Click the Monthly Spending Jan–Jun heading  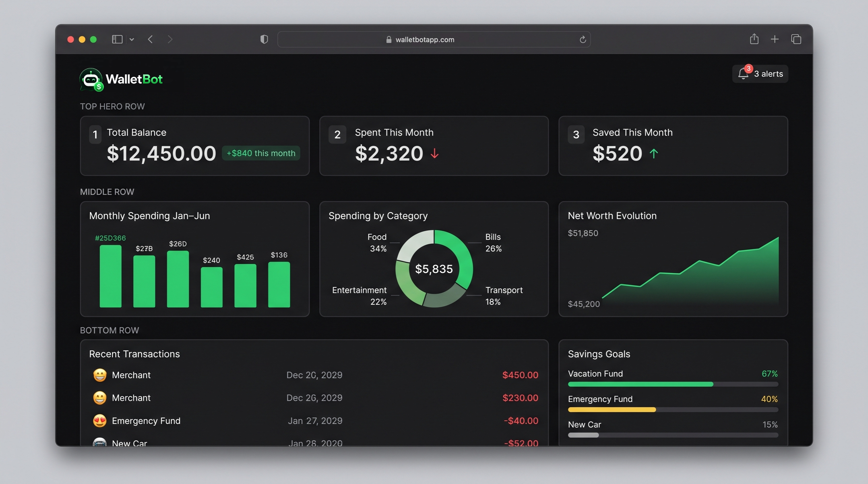click(149, 216)
